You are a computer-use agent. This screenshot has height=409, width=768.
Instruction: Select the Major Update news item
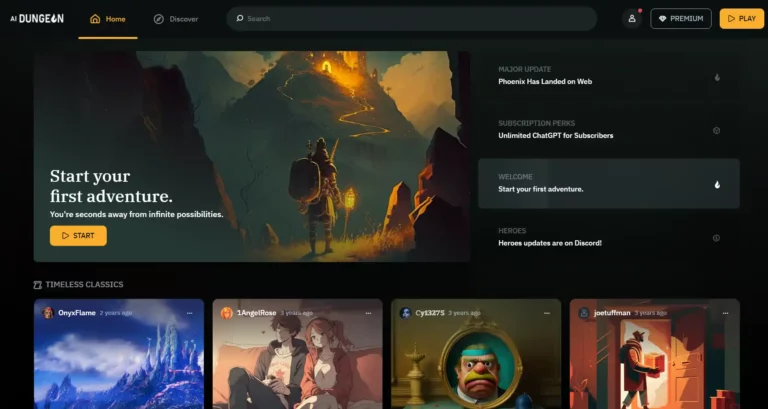[609, 76]
